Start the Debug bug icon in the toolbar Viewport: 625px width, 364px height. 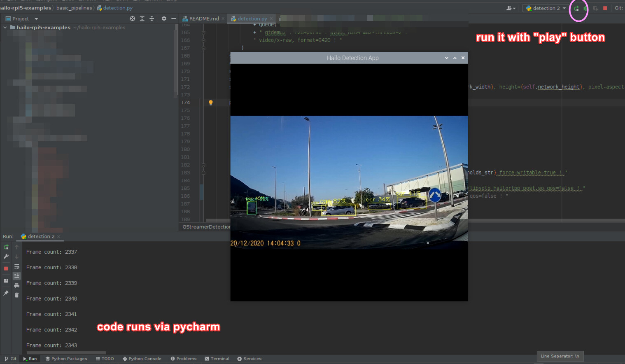(x=585, y=8)
